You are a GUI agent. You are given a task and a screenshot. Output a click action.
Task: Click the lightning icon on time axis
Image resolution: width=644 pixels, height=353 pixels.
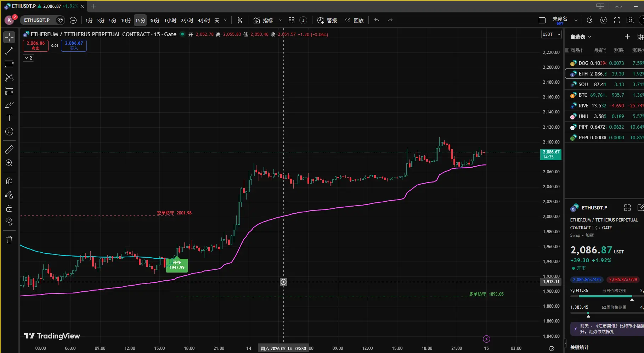click(x=486, y=339)
